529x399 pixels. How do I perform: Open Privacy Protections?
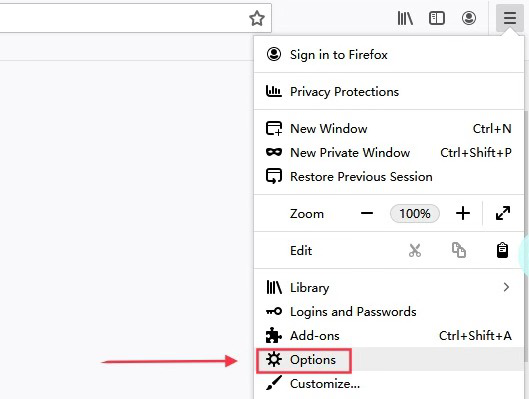pyautogui.click(x=389, y=91)
